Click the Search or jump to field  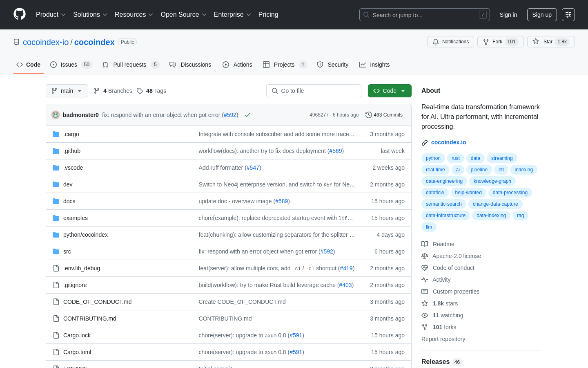click(425, 15)
